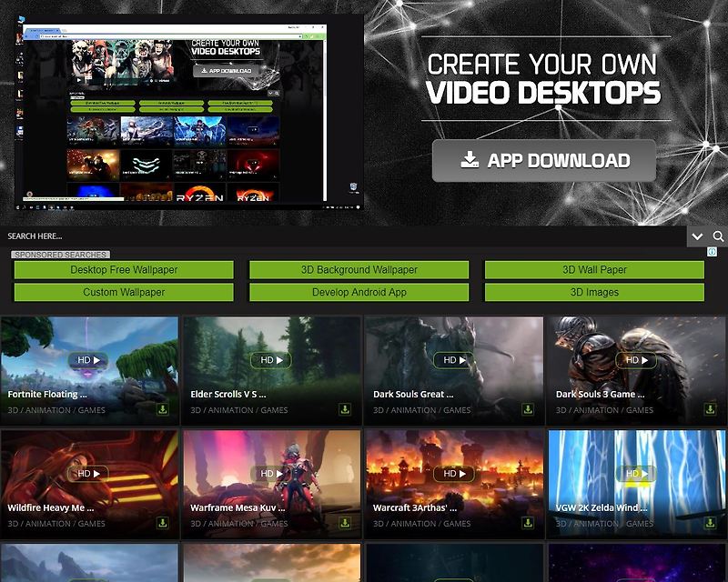Download the Warcraft 3 Arthas wallpaper
The height and width of the screenshot is (582, 728).
coord(528,523)
